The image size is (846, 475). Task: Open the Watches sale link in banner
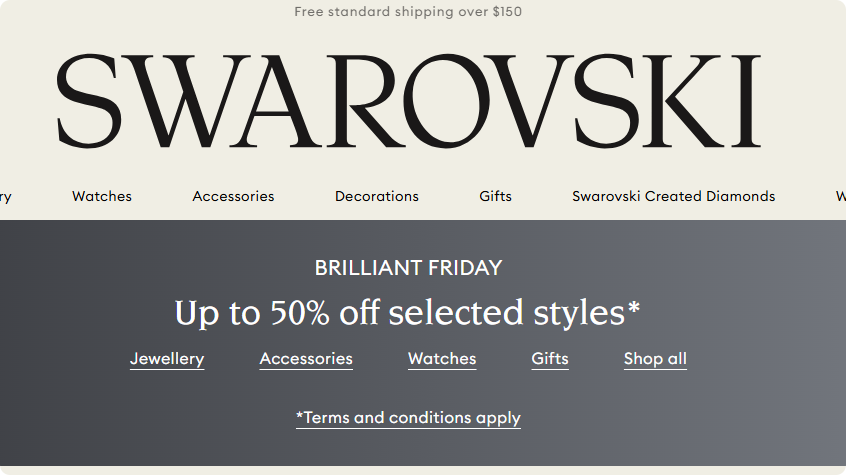442,359
